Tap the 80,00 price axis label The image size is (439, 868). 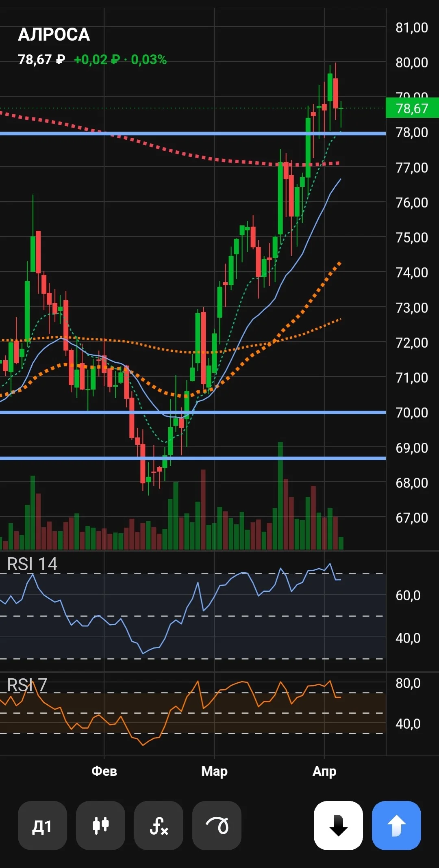click(412, 63)
